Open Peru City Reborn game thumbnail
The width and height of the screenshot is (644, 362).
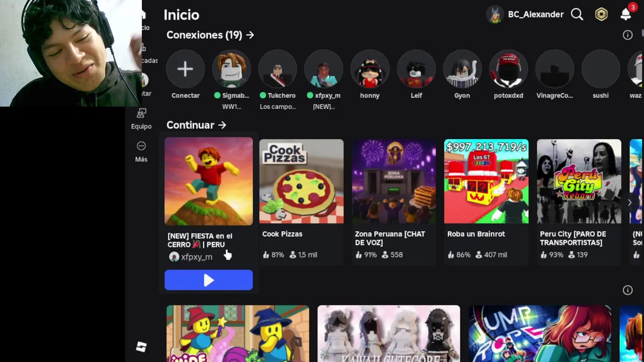[x=579, y=181]
